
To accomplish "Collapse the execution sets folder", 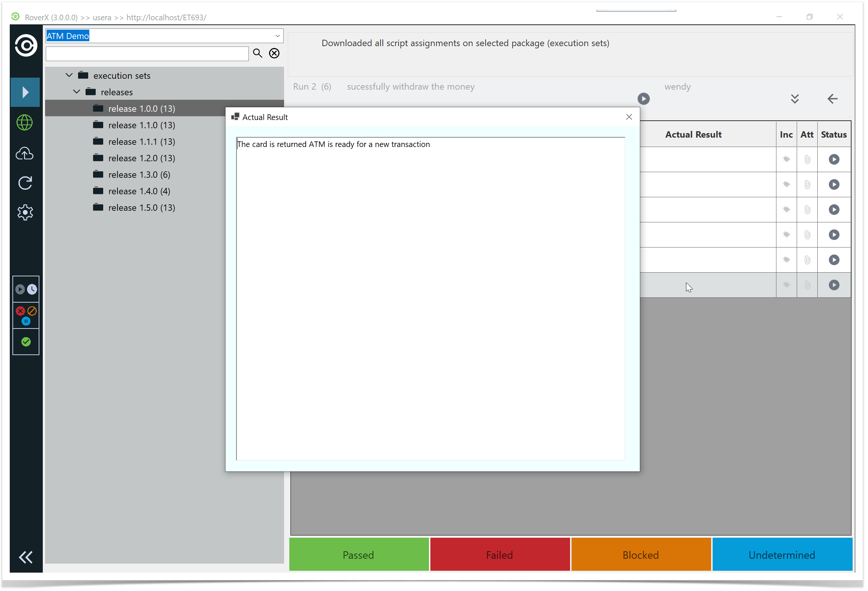I will click(69, 75).
